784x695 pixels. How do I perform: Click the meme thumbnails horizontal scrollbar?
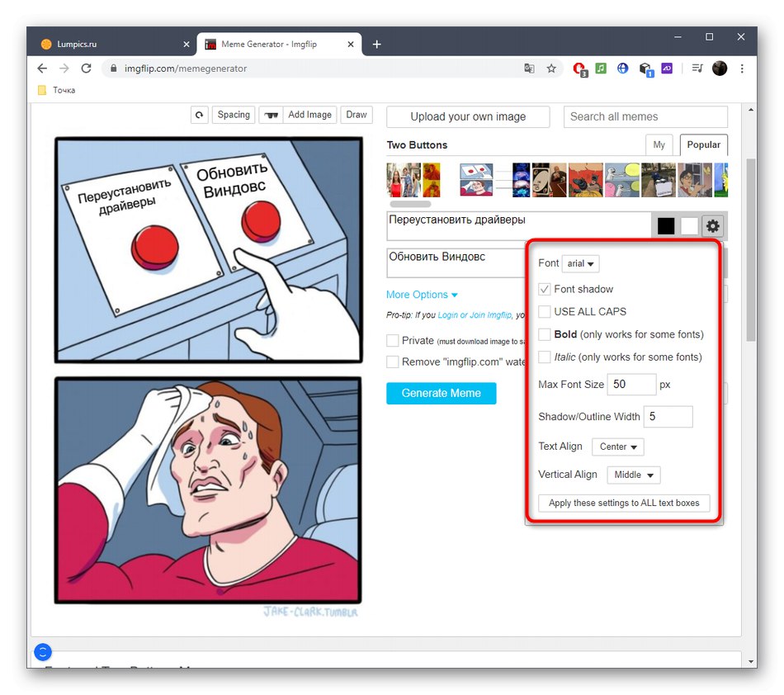pyautogui.click(x=410, y=204)
